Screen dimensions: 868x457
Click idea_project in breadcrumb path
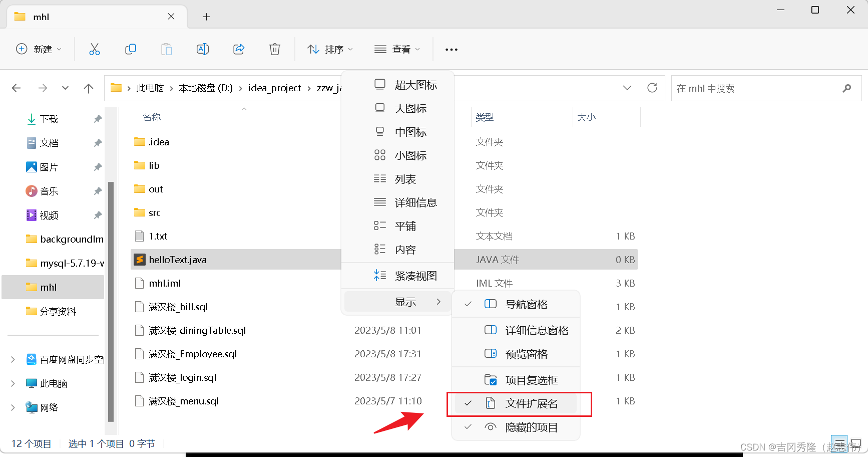[x=274, y=88]
